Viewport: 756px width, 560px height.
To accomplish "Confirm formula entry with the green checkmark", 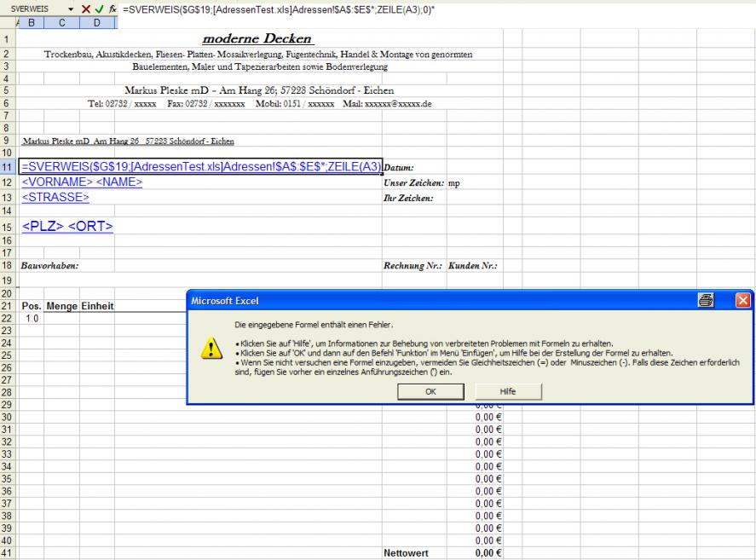I will pos(100,9).
